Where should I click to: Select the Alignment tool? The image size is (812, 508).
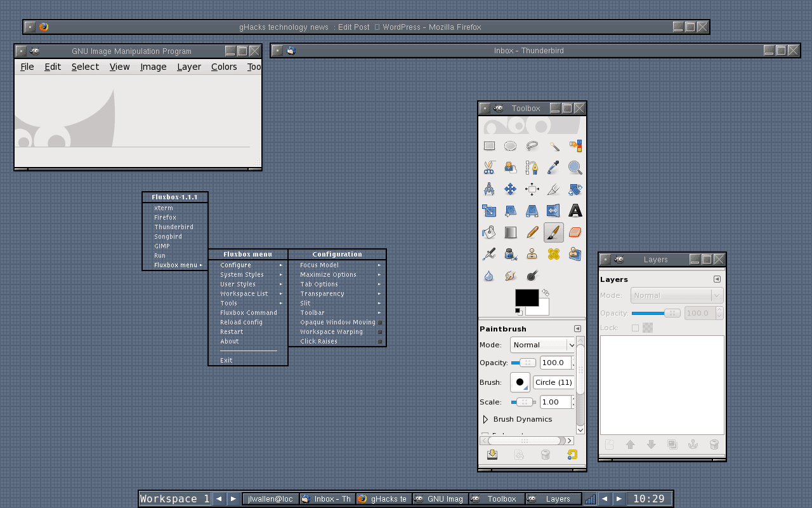click(532, 189)
